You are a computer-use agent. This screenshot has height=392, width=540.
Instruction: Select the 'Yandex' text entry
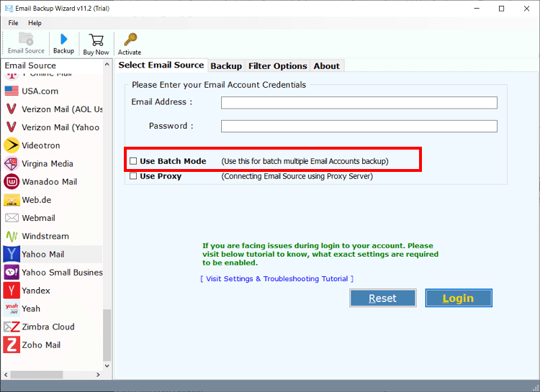coord(36,291)
